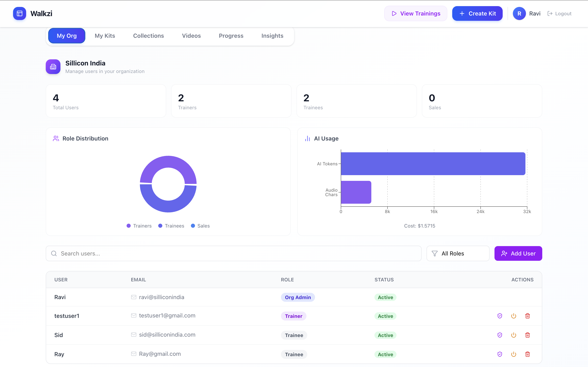Click the delete trash icon for Sid
The height and width of the screenshot is (367, 588).
pos(527,335)
